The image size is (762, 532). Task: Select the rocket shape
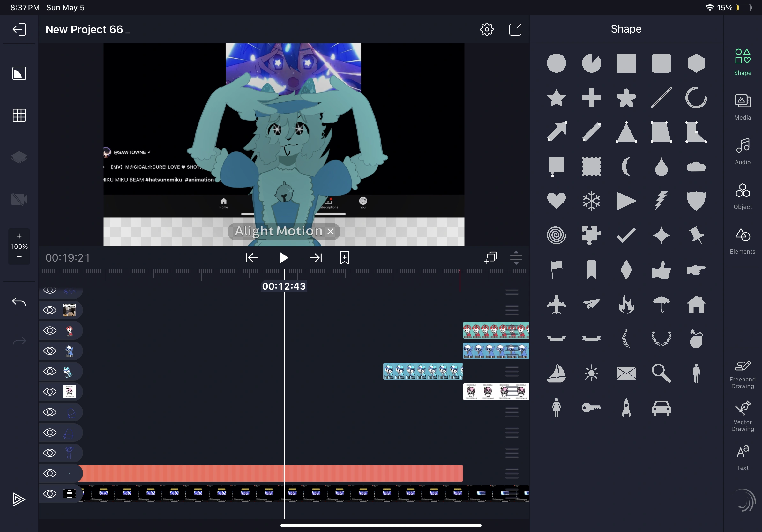click(x=627, y=408)
